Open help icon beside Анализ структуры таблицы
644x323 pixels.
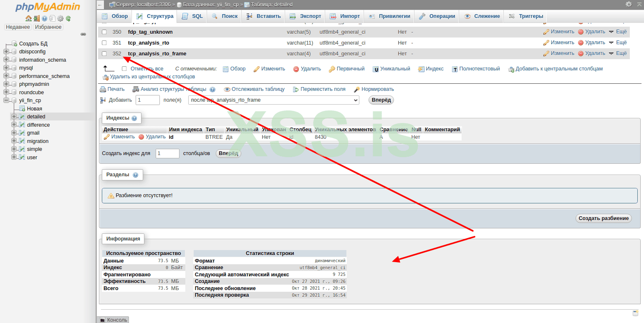pos(212,89)
